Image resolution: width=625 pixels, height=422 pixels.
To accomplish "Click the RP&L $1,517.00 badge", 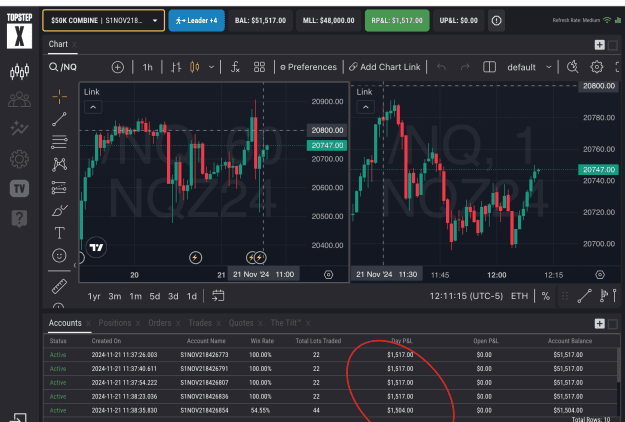I will click(397, 20).
